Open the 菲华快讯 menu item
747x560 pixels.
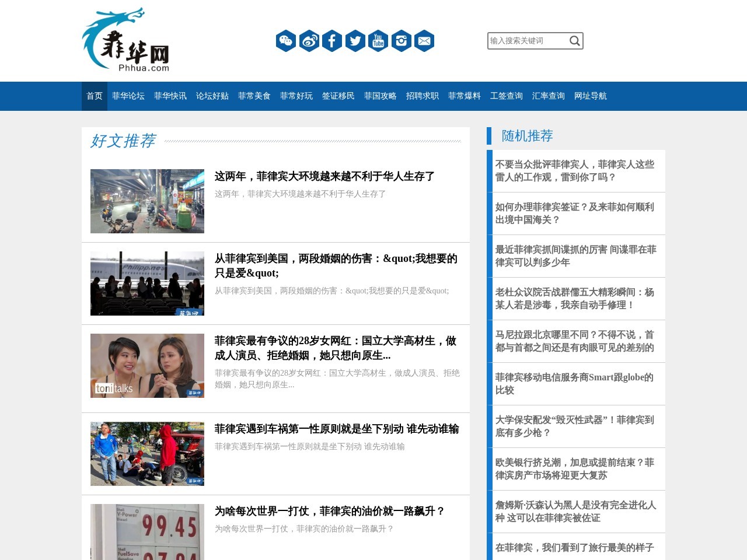170,96
